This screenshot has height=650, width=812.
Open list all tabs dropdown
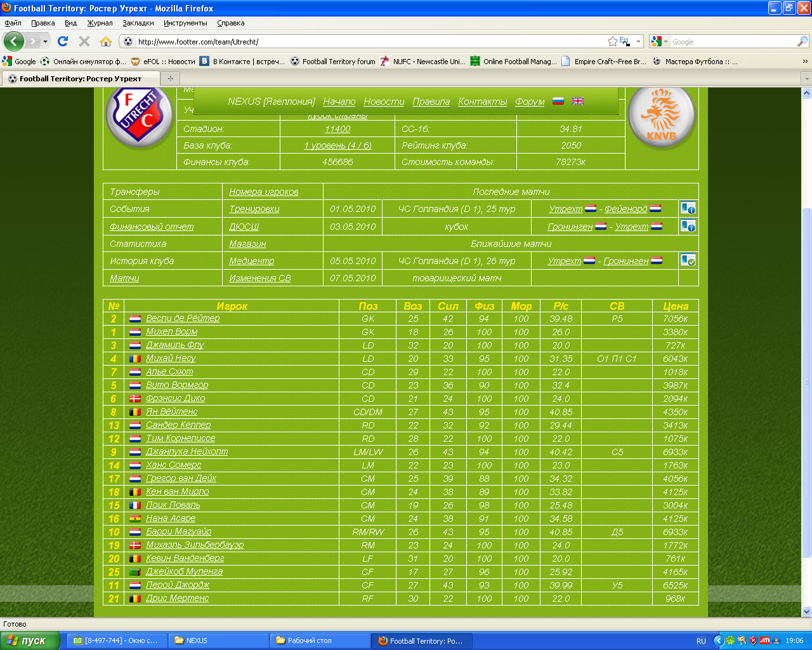806,79
